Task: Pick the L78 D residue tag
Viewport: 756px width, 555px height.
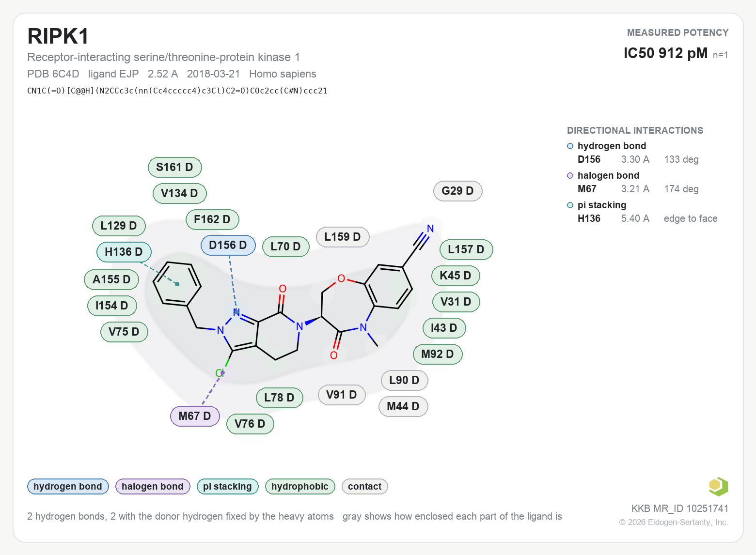Action: pyautogui.click(x=280, y=398)
